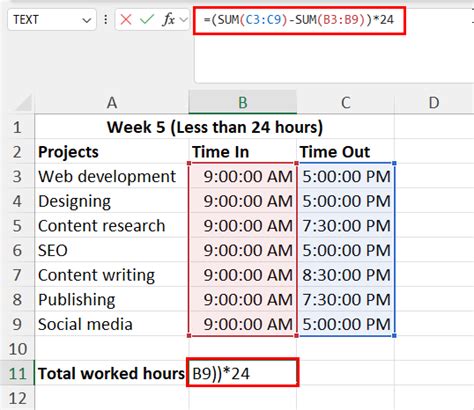474x410 pixels.
Task: Click the 'Week 5 (Less than 24 hours)' title cell
Action: point(215,127)
